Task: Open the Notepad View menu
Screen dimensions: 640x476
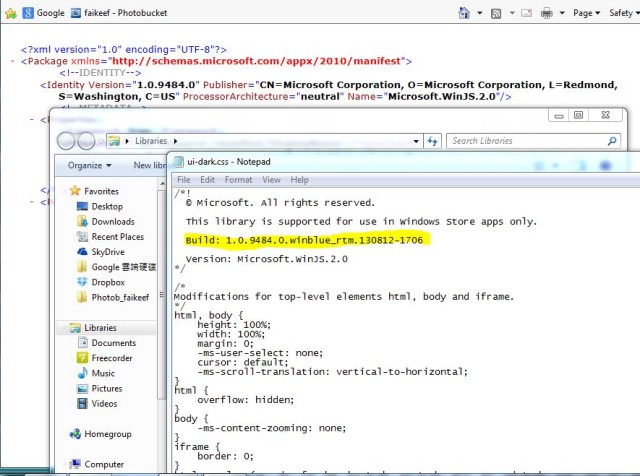Action: [271, 180]
